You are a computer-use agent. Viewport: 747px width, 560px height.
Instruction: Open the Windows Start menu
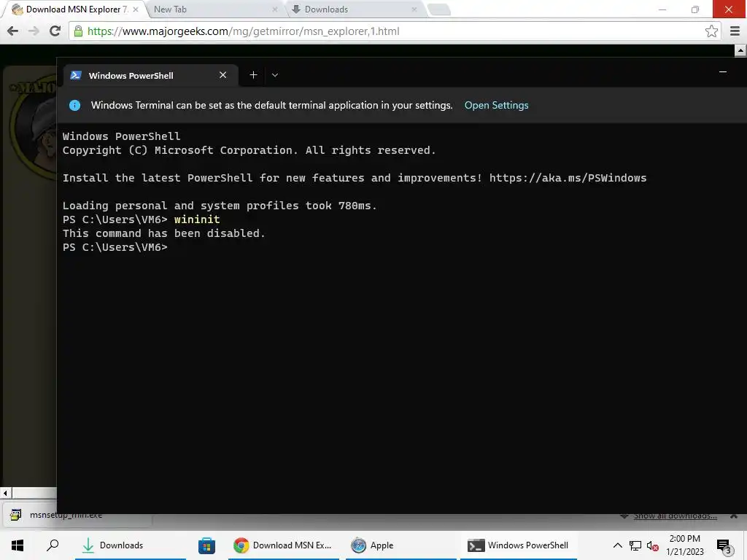[18, 545]
